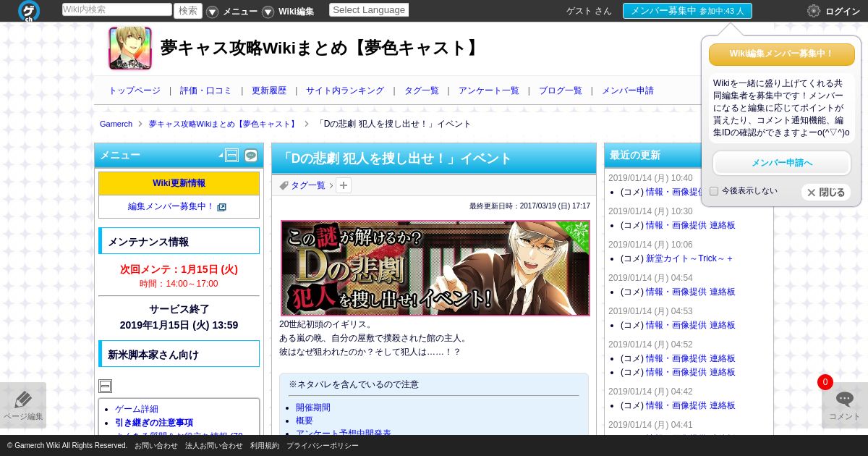
Task: Open the settings gear beside ログイン
Action: click(814, 11)
